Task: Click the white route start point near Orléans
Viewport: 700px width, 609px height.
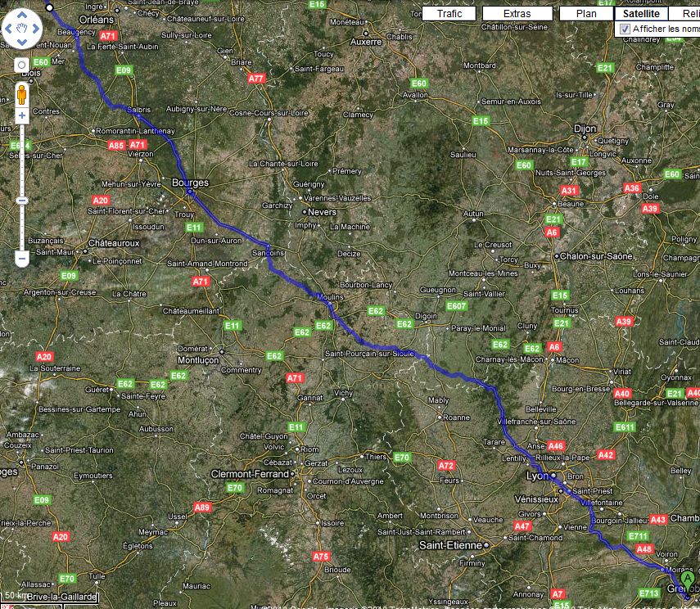Action: (50, 7)
